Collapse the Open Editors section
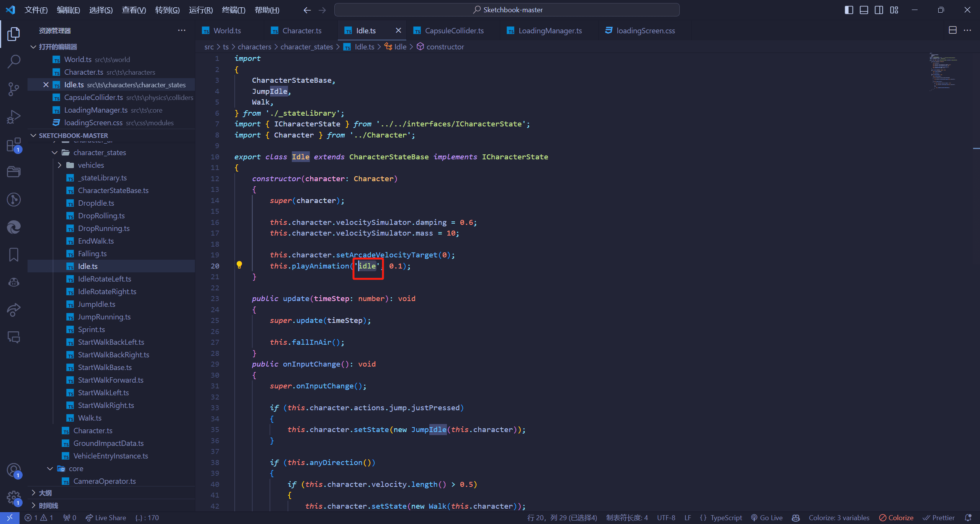This screenshot has height=524, width=980. pos(33,47)
